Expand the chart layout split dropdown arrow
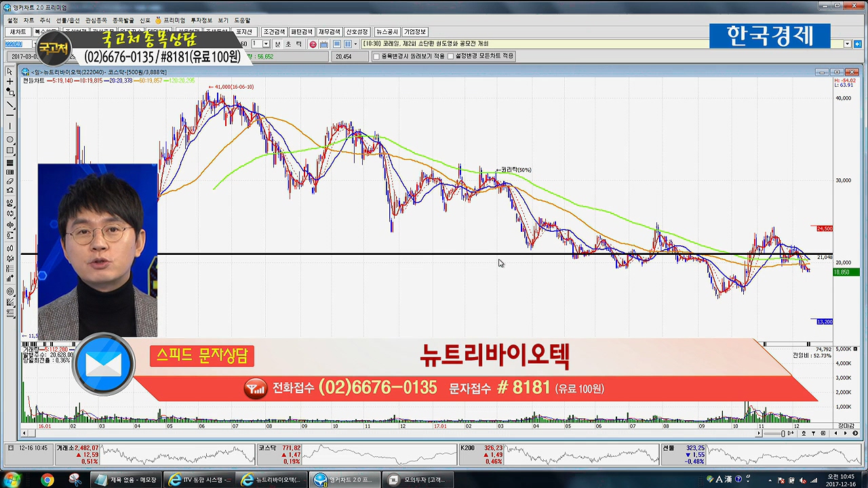868x488 pixels. [355, 44]
